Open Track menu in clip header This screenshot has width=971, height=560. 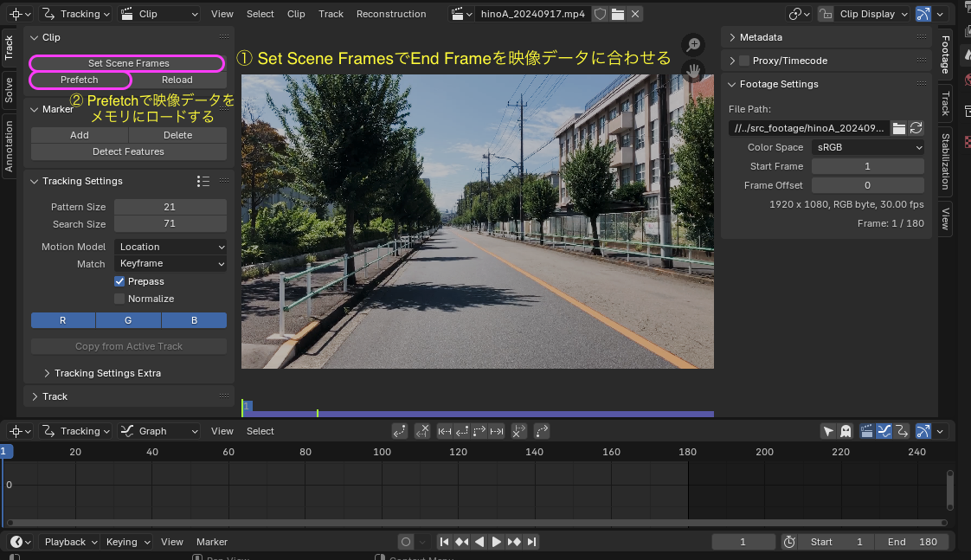(x=331, y=14)
